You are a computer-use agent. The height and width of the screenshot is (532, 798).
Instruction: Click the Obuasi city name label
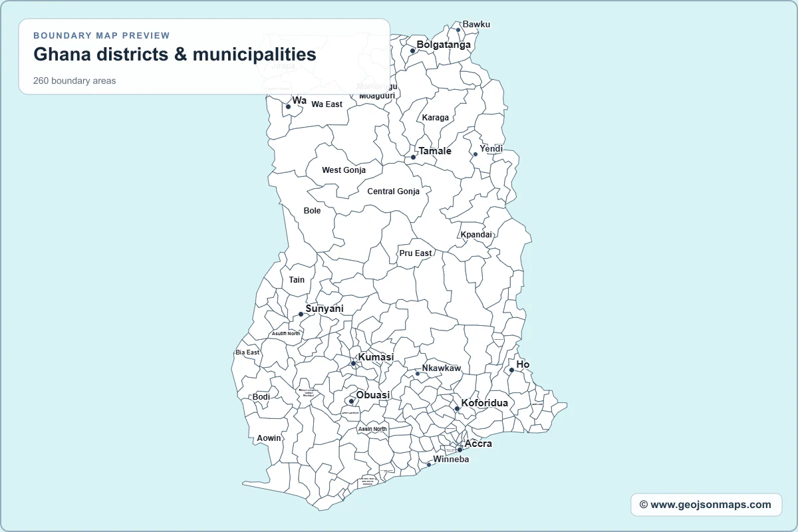tap(373, 395)
